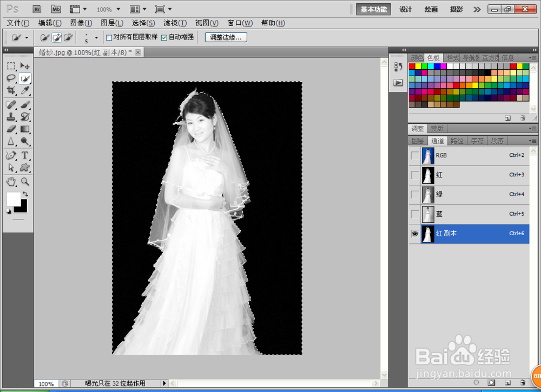Open the 文件(F) menu
Screen dimensions: 541x392
click(18, 23)
